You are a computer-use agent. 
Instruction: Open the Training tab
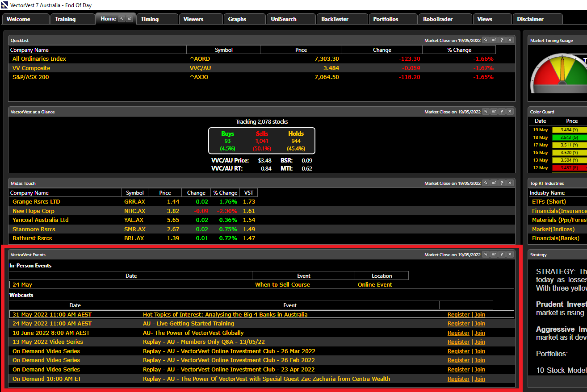tap(72, 19)
